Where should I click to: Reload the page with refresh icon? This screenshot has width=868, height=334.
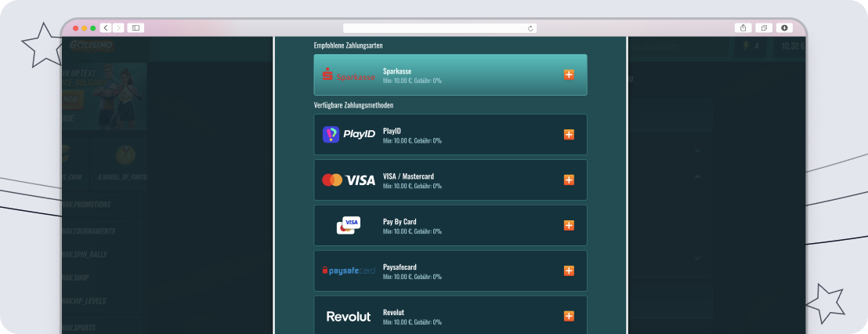(530, 28)
